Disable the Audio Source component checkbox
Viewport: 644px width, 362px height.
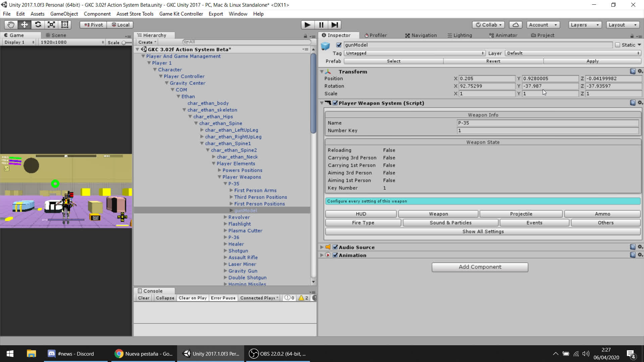point(335,247)
